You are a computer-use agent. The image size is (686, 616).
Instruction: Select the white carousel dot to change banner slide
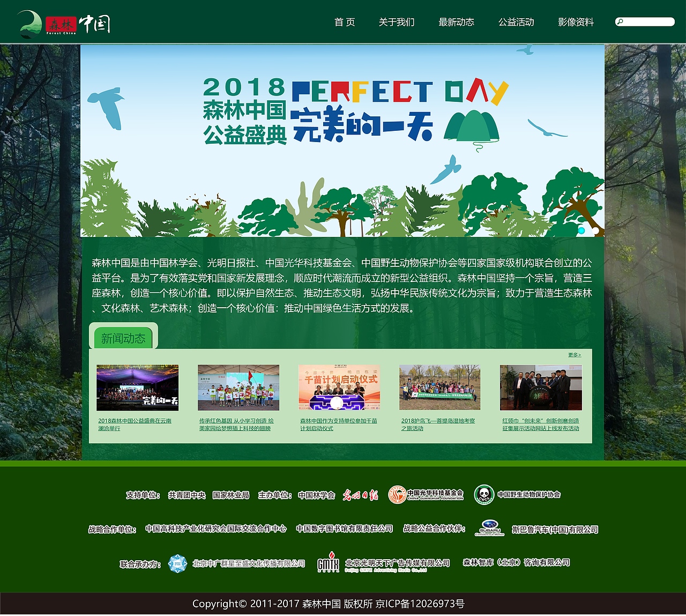[x=596, y=231]
